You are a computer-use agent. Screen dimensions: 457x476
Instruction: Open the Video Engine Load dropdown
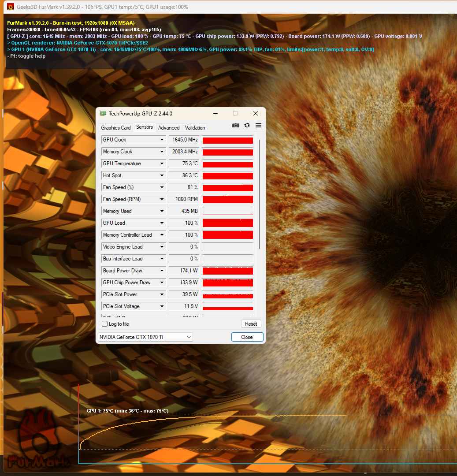click(x=162, y=247)
